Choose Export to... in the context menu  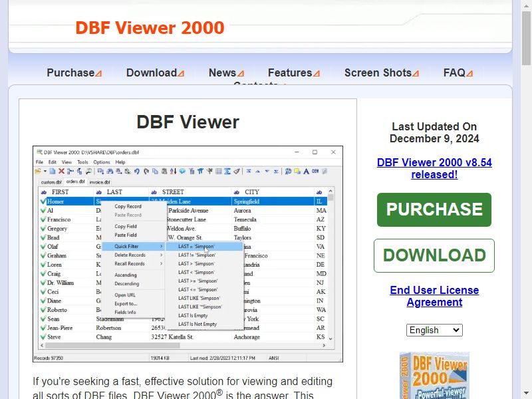click(126, 304)
